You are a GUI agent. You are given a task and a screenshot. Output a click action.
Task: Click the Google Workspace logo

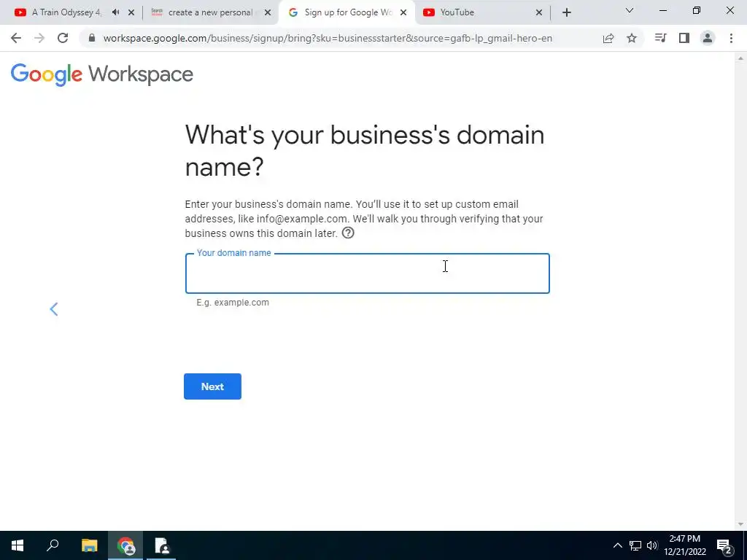pyautogui.click(x=102, y=75)
